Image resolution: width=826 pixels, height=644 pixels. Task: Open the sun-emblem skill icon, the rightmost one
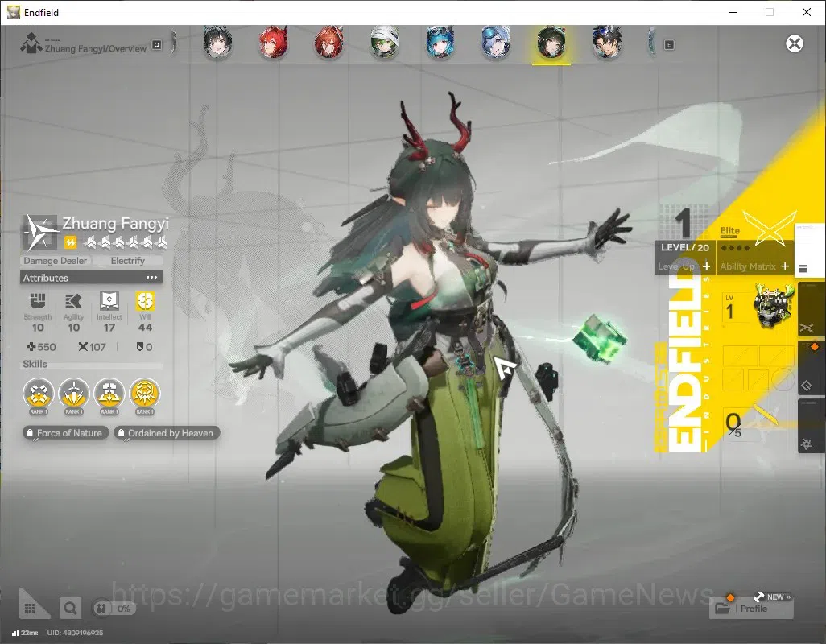tap(145, 394)
